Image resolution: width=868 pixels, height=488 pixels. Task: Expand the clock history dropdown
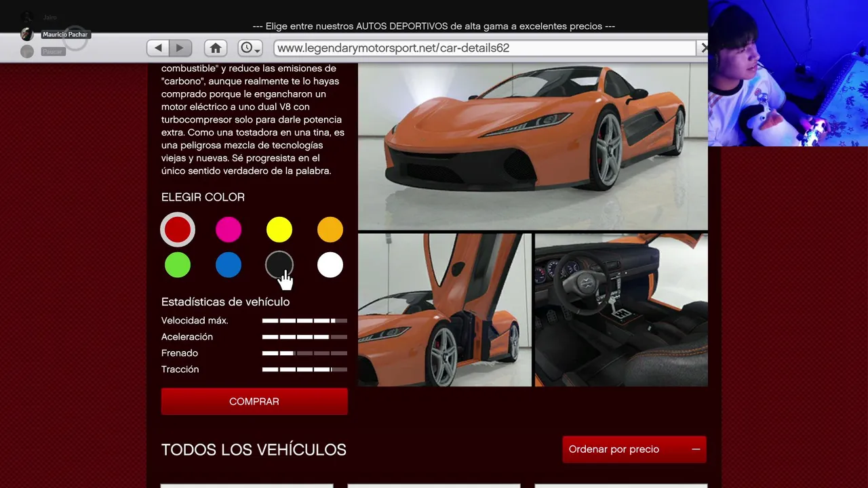click(250, 48)
